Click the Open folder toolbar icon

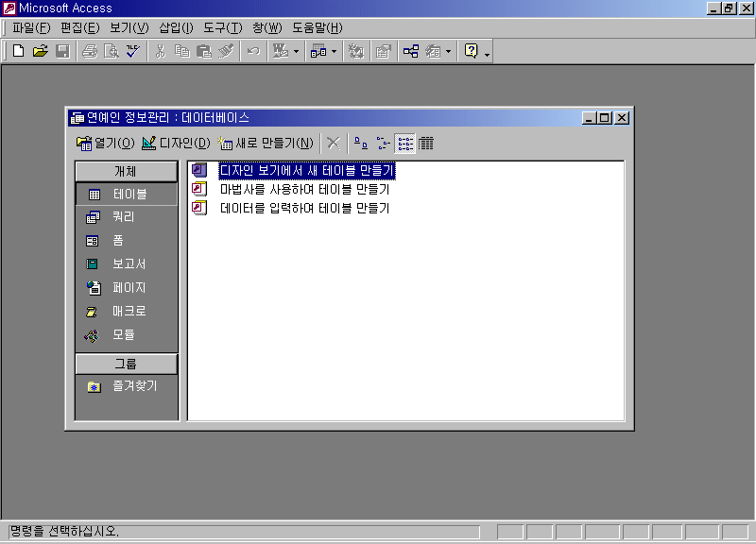coord(41,51)
